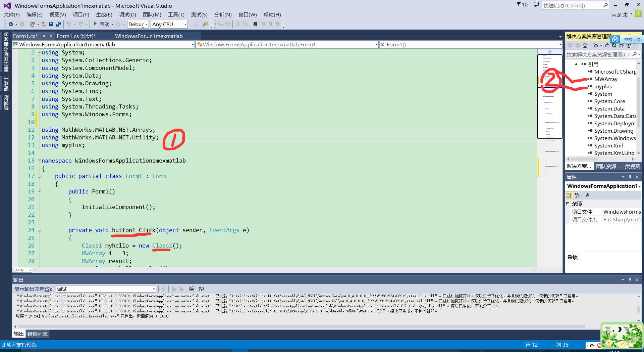Open the member dropdown showing Form1()
Viewport: 644px width, 352px height.
coord(471,44)
